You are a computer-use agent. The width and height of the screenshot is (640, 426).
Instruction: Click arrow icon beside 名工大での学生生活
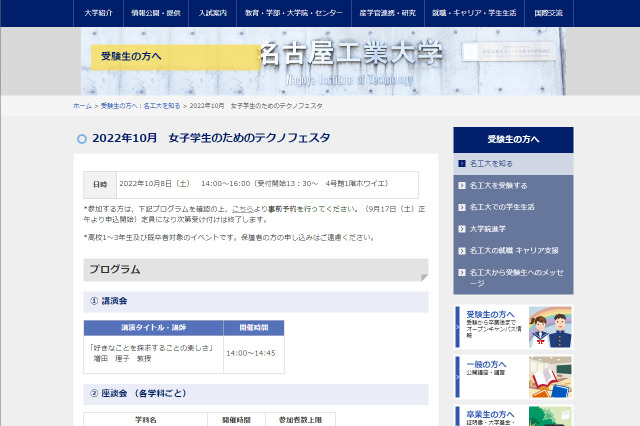click(x=462, y=207)
